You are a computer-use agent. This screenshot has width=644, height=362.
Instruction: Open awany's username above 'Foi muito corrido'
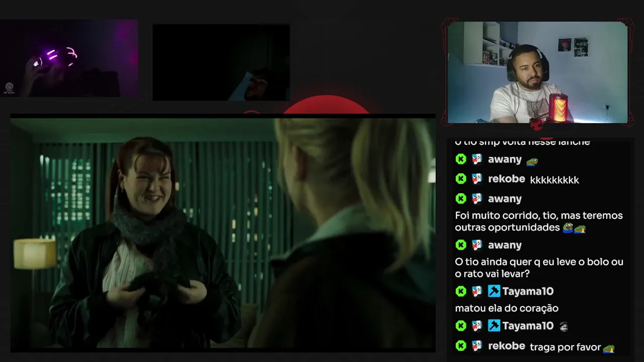tap(505, 199)
